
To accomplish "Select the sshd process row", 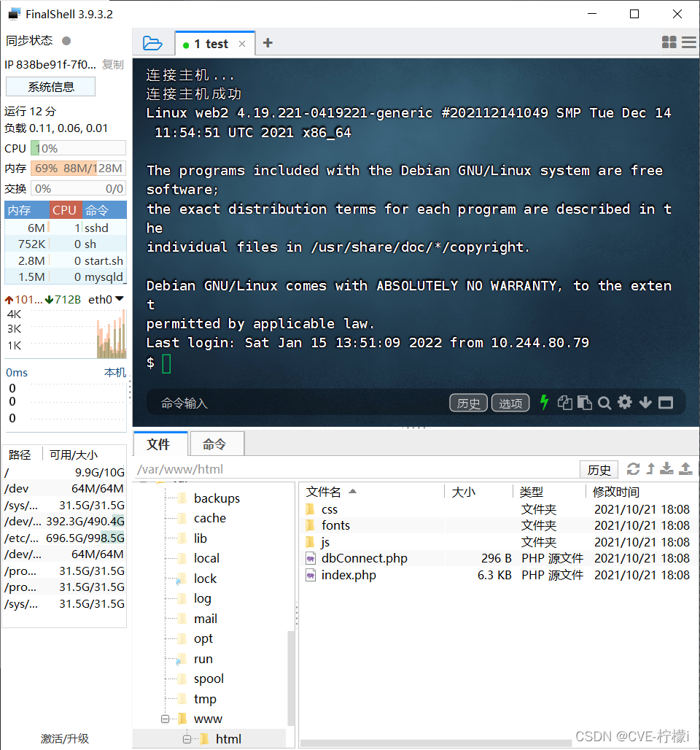I will [66, 228].
